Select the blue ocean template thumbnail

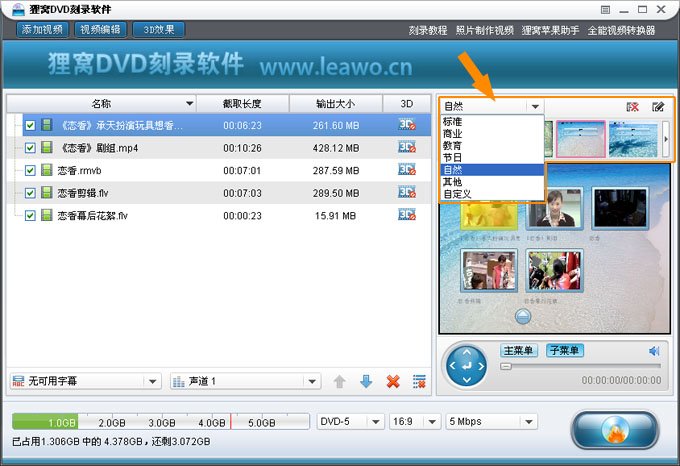tap(633, 139)
